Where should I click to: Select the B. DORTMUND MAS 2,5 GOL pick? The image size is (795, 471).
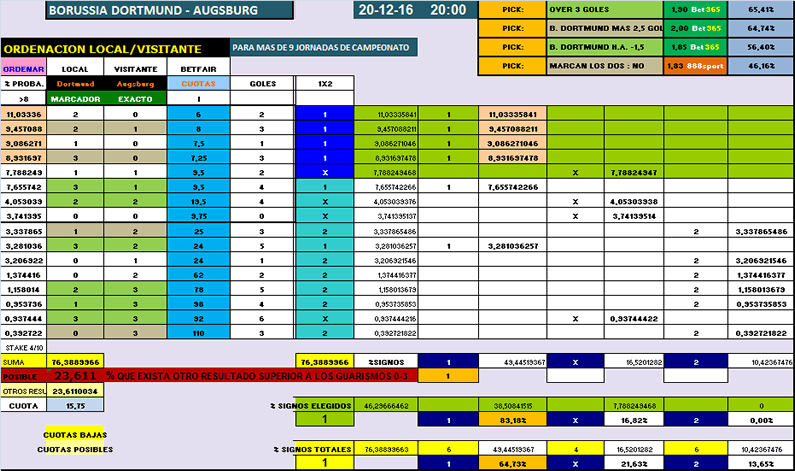605,28
